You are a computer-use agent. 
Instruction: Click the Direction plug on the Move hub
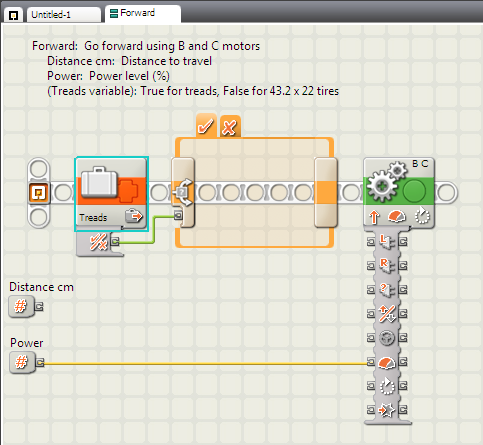(x=387, y=314)
